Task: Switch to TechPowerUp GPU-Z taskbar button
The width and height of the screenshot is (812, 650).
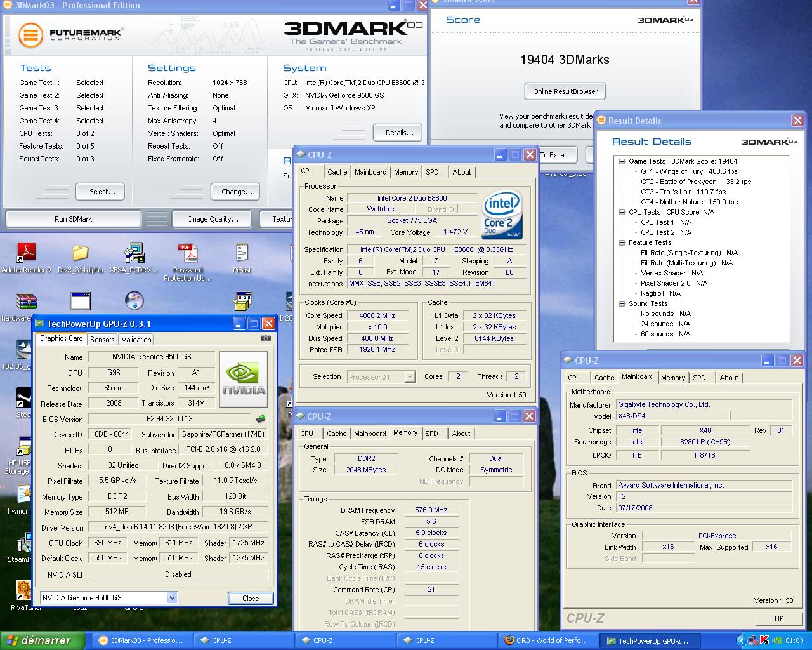Action: pyautogui.click(x=650, y=640)
